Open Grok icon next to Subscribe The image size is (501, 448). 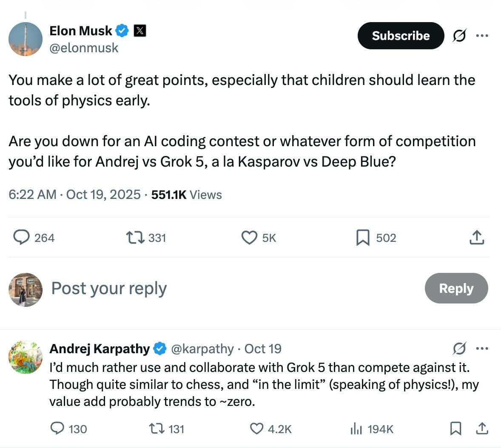[459, 36]
